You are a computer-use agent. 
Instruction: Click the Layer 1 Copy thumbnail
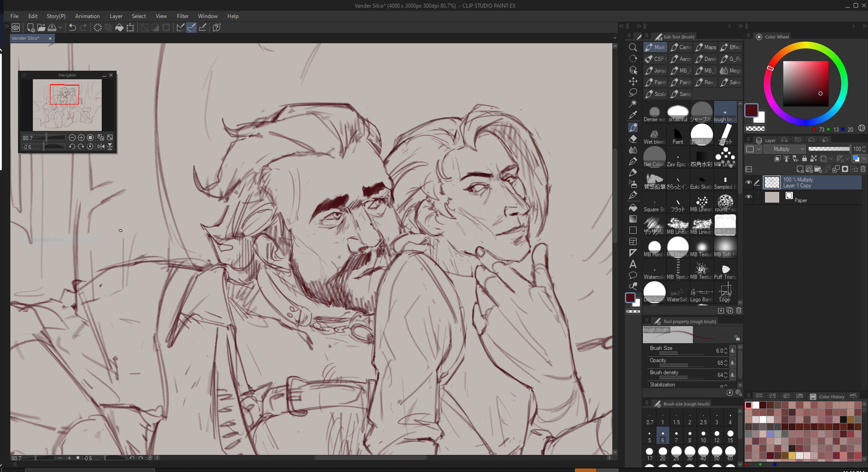(772, 182)
